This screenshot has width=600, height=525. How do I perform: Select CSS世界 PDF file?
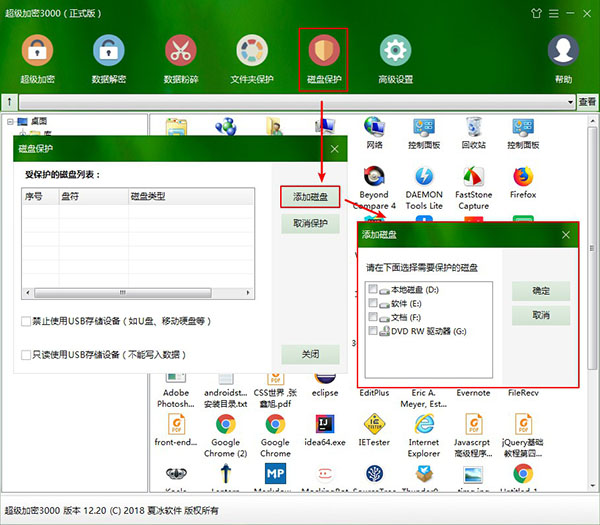[275, 390]
